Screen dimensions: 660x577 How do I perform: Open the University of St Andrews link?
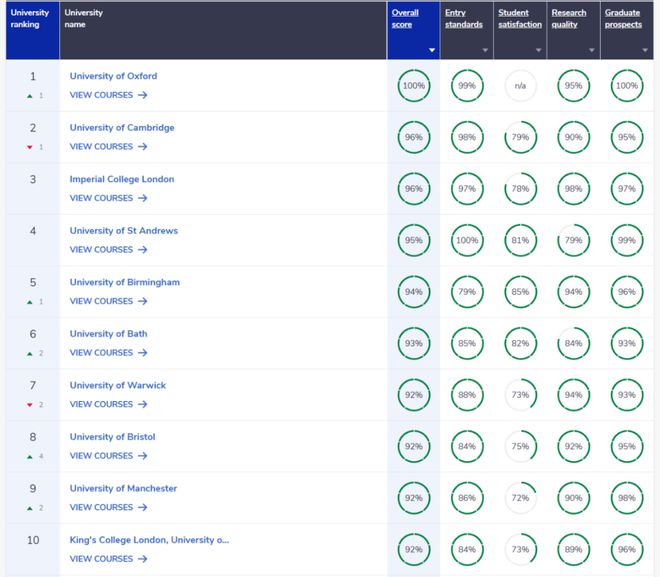(124, 231)
